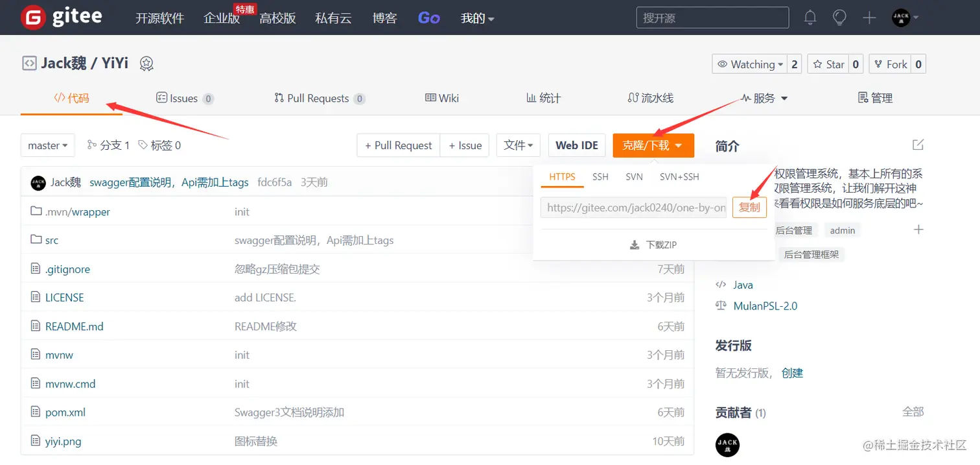Open the notifications bell icon
The height and width of the screenshot is (465, 980).
pos(810,18)
